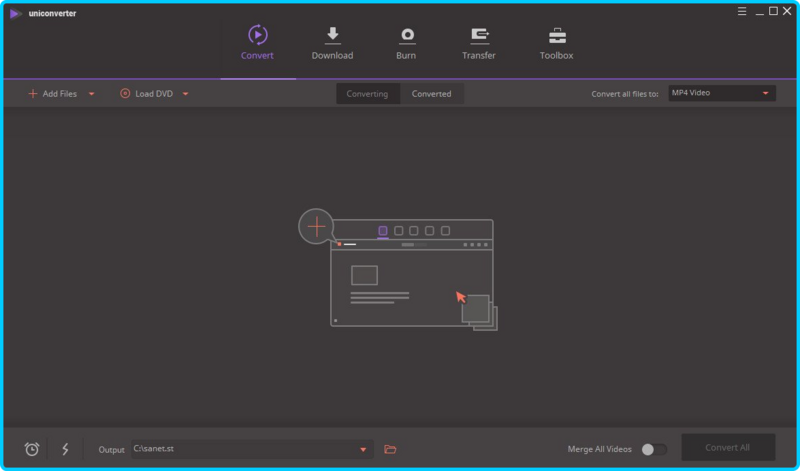Open the Toolbox section

(557, 43)
